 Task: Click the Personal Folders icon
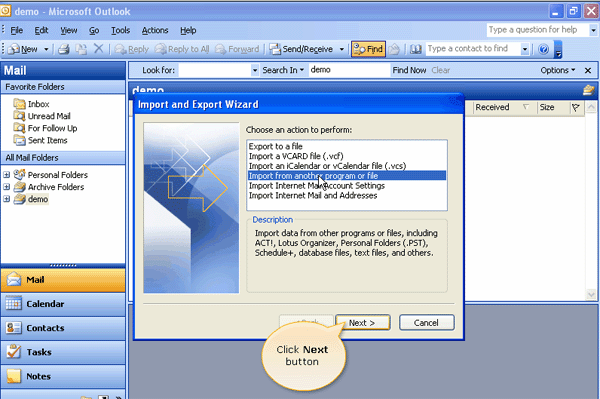coord(20,174)
